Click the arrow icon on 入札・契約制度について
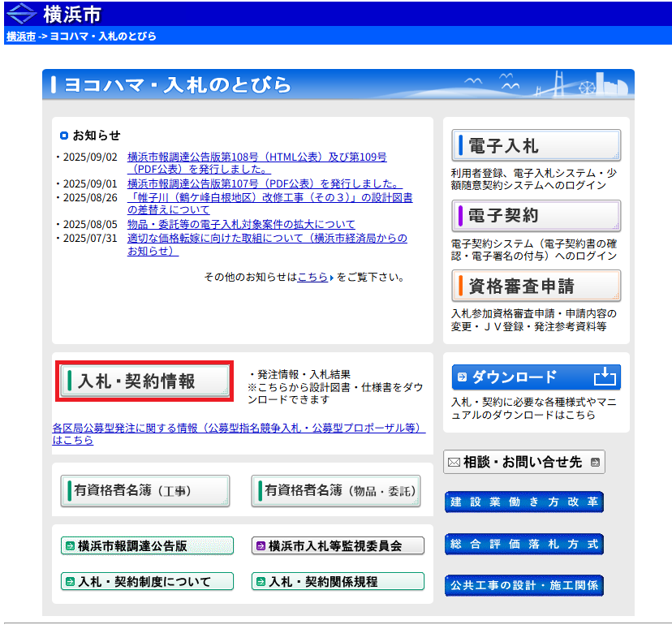672x629 pixels. coord(70,581)
